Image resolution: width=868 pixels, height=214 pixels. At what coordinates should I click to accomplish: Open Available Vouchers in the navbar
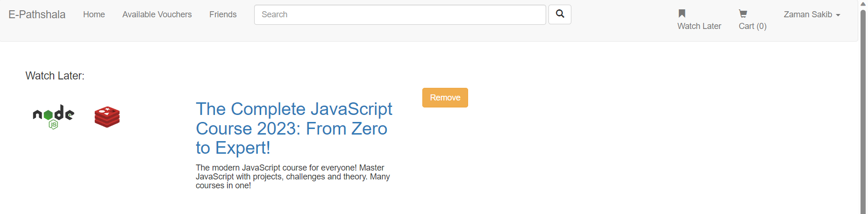[x=157, y=14]
